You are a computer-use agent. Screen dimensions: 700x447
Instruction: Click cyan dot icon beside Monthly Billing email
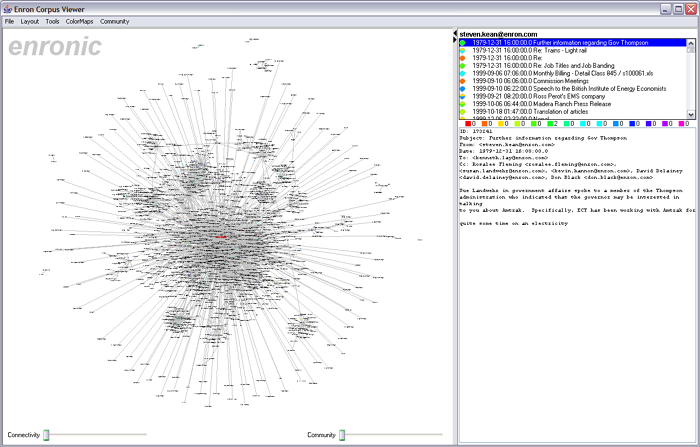pos(463,73)
